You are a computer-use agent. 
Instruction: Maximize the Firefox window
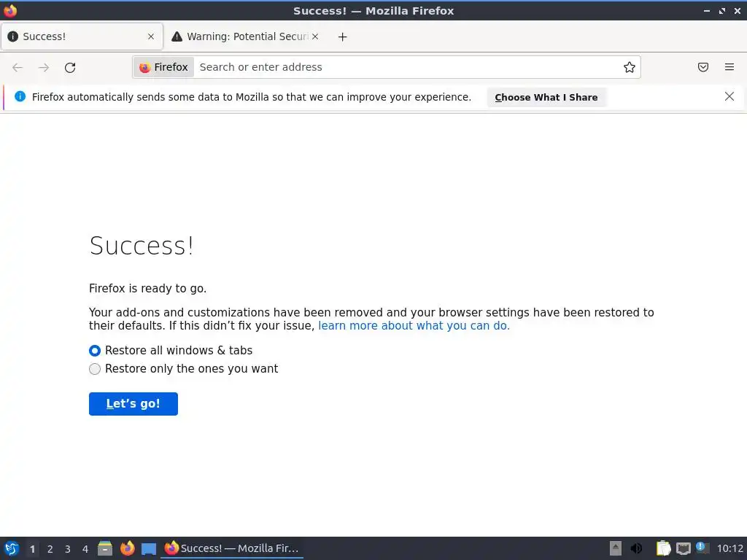[721, 10]
